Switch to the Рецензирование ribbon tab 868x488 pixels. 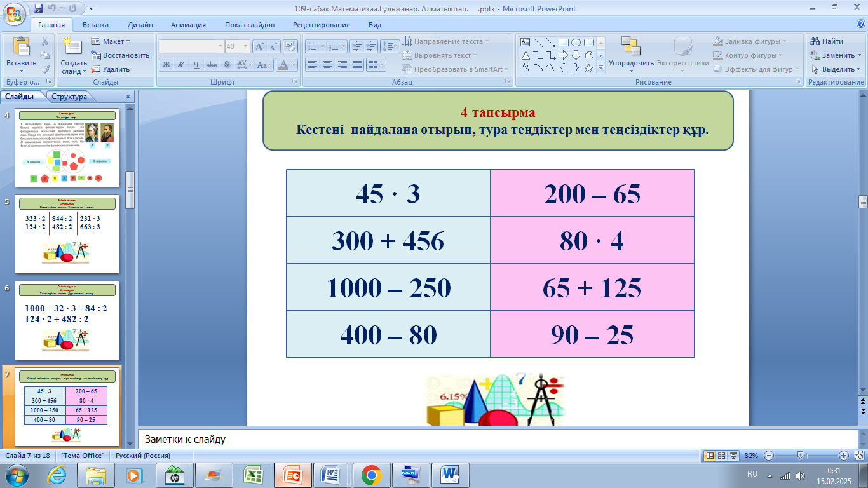tap(322, 25)
